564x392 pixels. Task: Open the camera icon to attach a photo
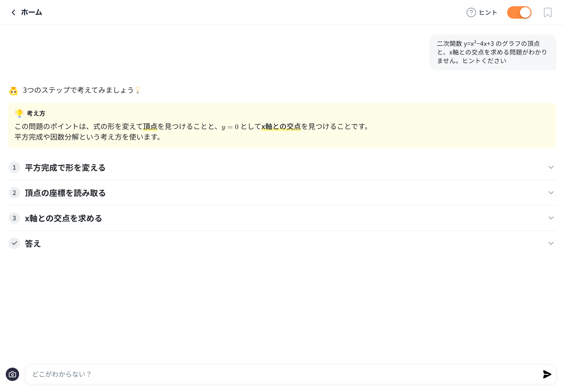coord(12,374)
